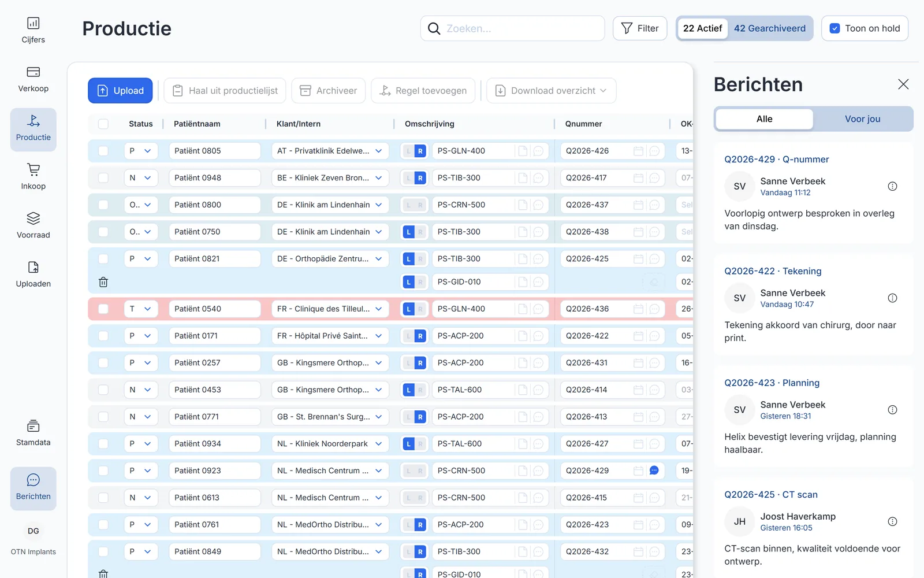Expand klant dropdown 'GB - St. Brennan's Surg...'
Image resolution: width=924 pixels, height=578 pixels.
330,417
